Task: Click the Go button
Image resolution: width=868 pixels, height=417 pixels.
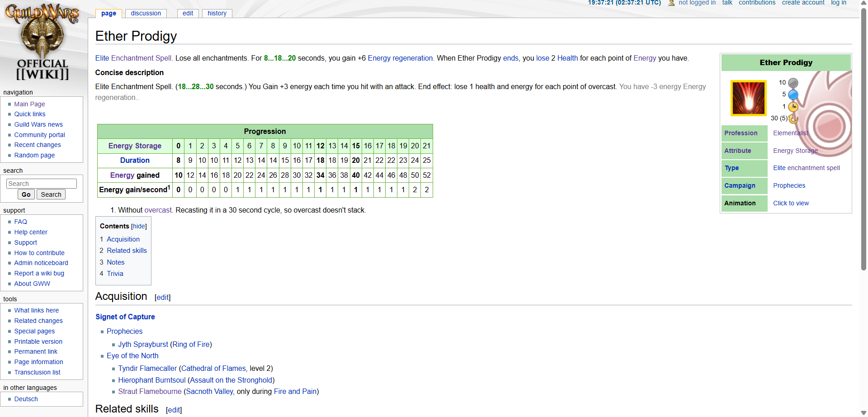Action: (26, 194)
